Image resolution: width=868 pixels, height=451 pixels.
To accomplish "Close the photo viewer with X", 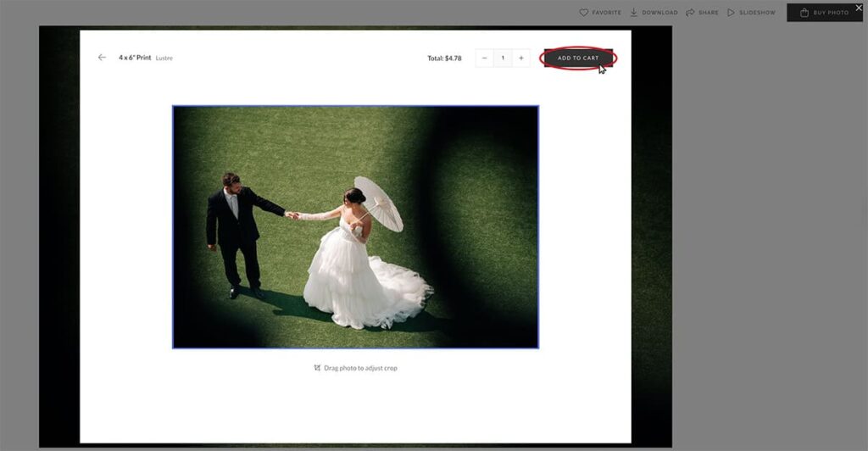I will point(860,8).
